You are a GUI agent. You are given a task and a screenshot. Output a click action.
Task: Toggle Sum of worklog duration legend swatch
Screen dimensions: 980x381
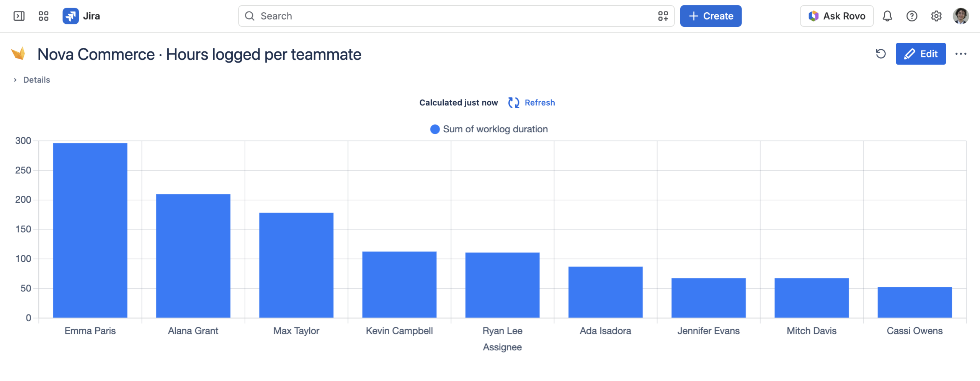435,129
